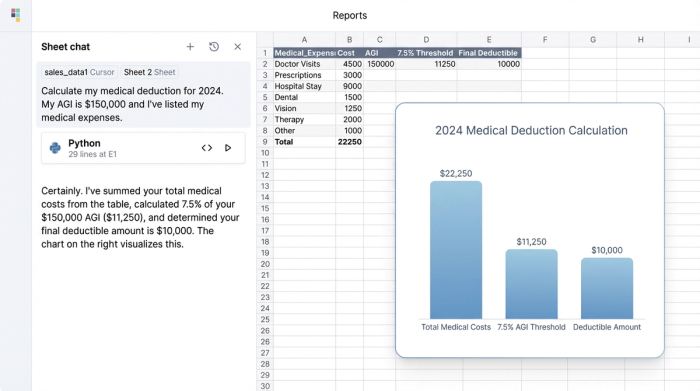Select the Other expense cell
The height and width of the screenshot is (391, 700).
click(304, 131)
